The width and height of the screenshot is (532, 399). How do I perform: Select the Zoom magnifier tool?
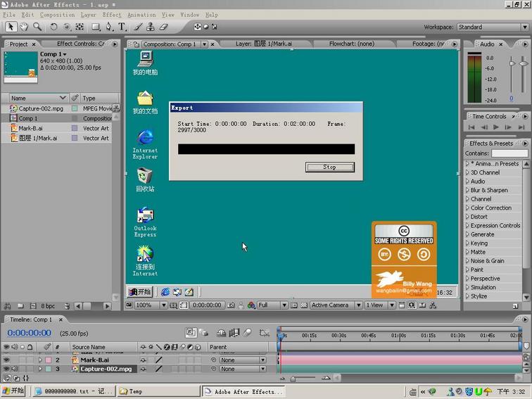tap(37, 27)
